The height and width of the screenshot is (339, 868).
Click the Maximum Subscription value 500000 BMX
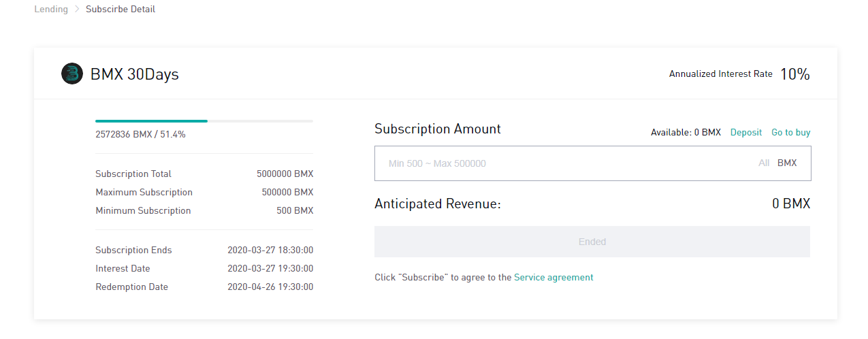coord(287,193)
